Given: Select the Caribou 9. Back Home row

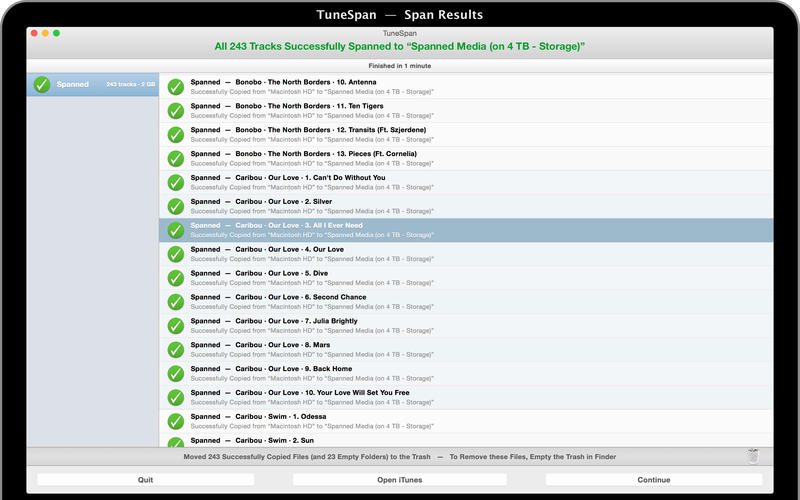Looking at the screenshot, I should pos(465,373).
